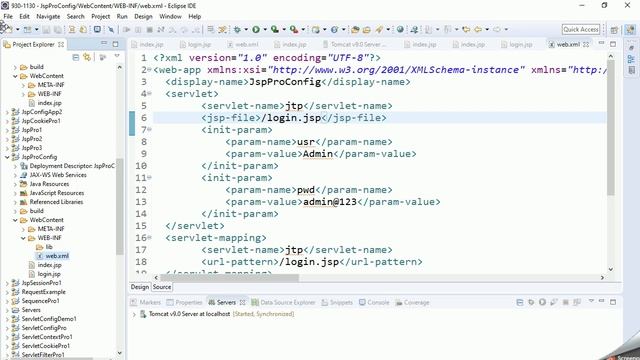
Task: Toggle folding for servlet-mapping on line 16
Action: click(150, 238)
